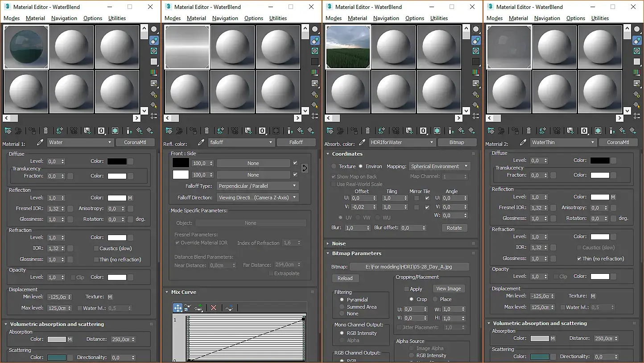Screen dimensions: 644x363
Task: Click the Scattering color swatch in WaterThin window
Action: pos(540,356)
